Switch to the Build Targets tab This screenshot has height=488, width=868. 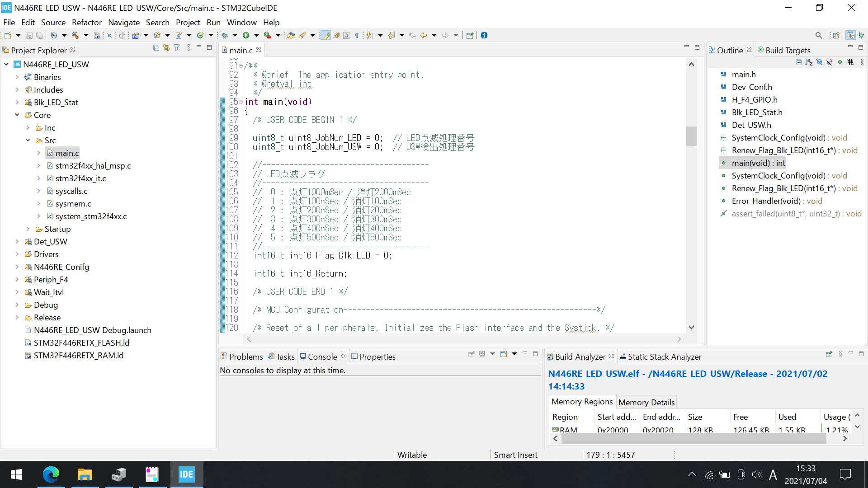click(x=784, y=50)
